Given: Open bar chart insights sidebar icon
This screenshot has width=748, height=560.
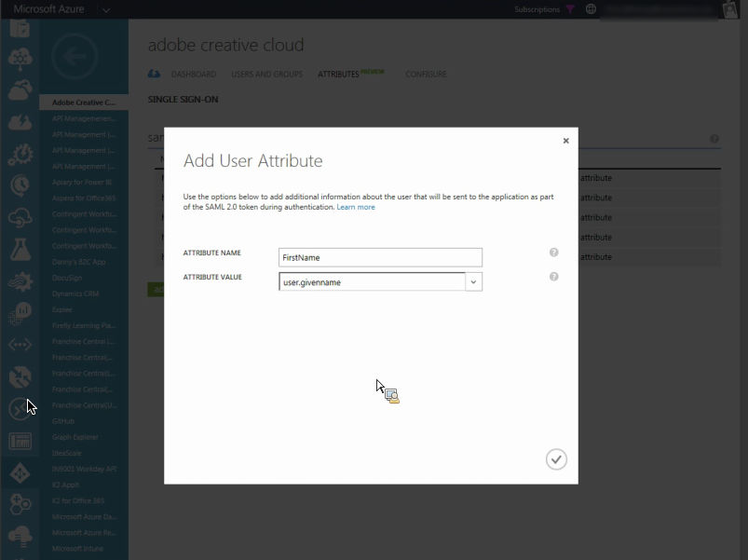Looking at the screenshot, I should click(x=20, y=313).
